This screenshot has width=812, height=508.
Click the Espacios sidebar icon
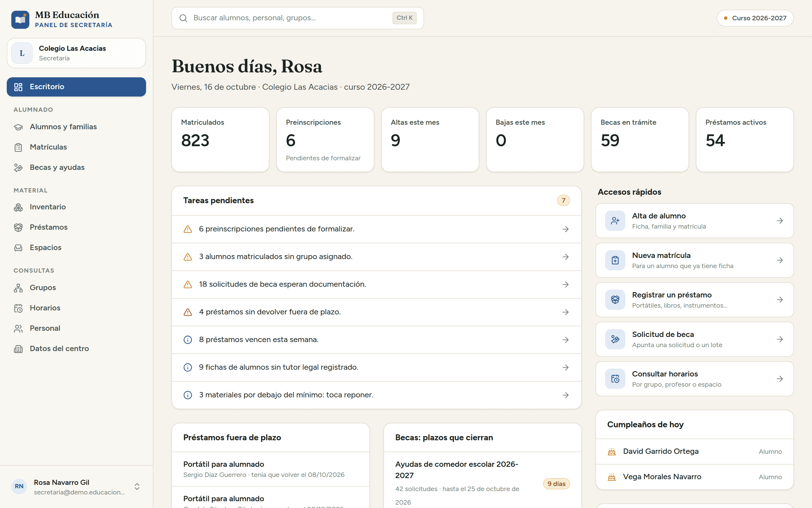point(18,248)
